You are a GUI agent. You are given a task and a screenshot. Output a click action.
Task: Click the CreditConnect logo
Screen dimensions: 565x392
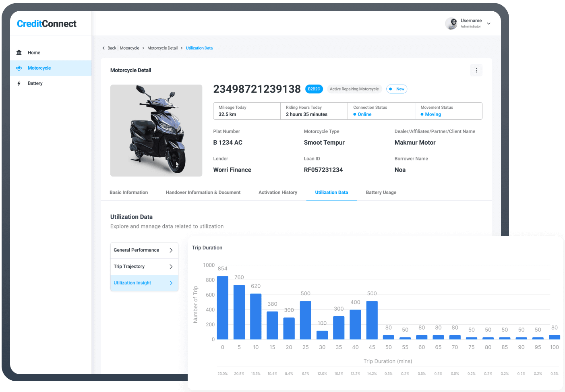click(47, 24)
